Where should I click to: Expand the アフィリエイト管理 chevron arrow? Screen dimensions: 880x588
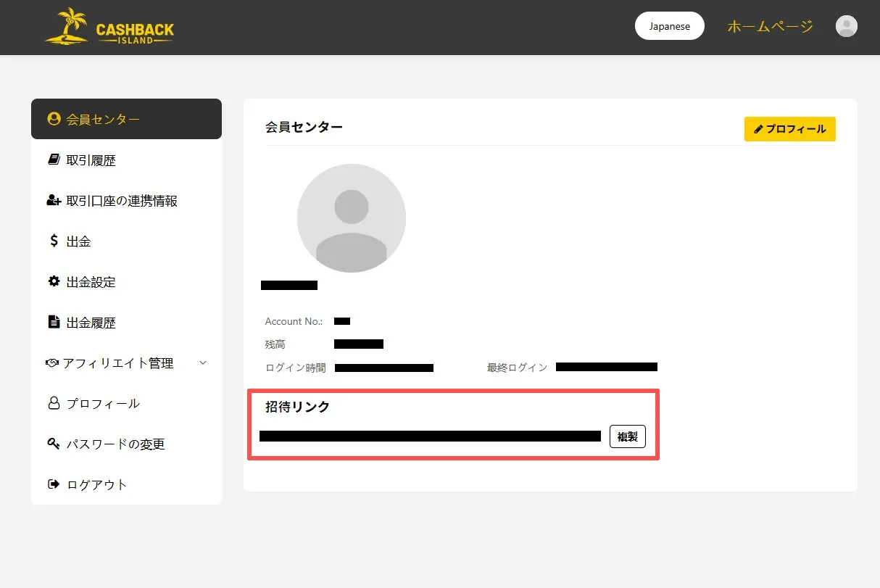203,363
